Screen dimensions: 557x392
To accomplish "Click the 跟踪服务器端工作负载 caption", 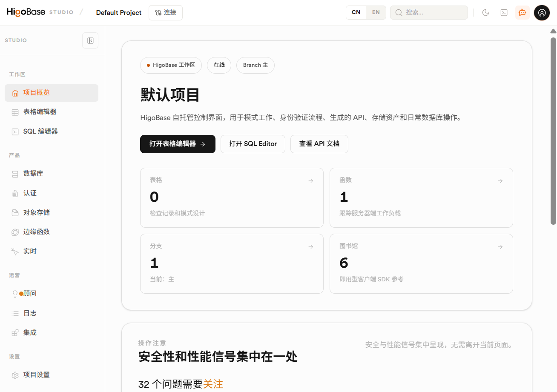I will click(x=370, y=213).
